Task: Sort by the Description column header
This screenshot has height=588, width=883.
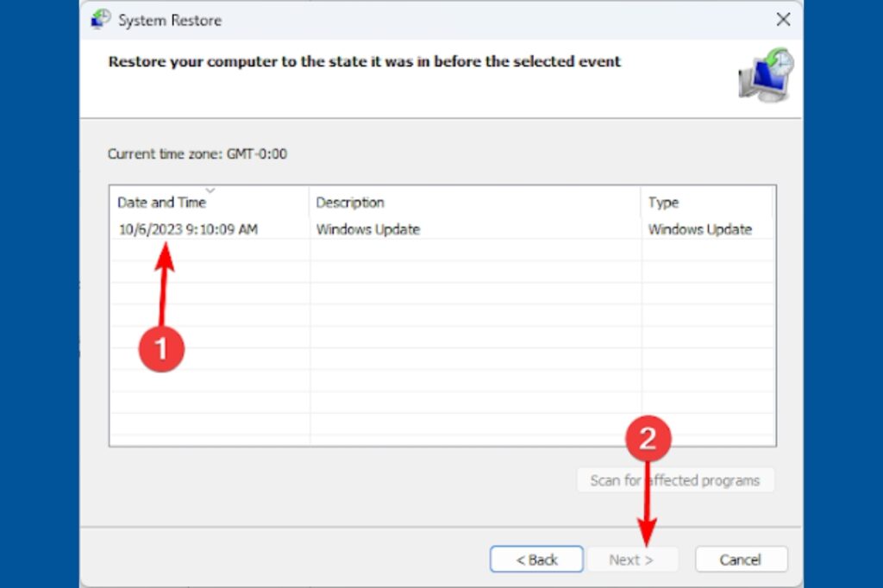Action: coord(350,203)
